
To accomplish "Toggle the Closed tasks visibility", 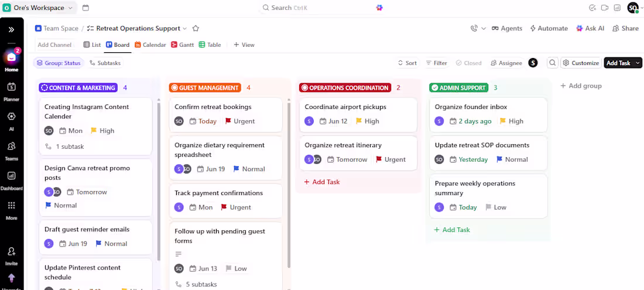I will click(x=468, y=63).
